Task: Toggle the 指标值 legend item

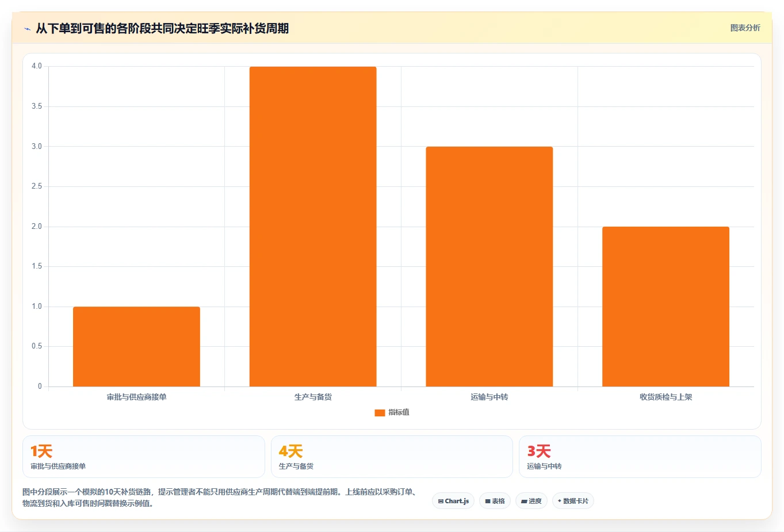Action: (x=392, y=412)
